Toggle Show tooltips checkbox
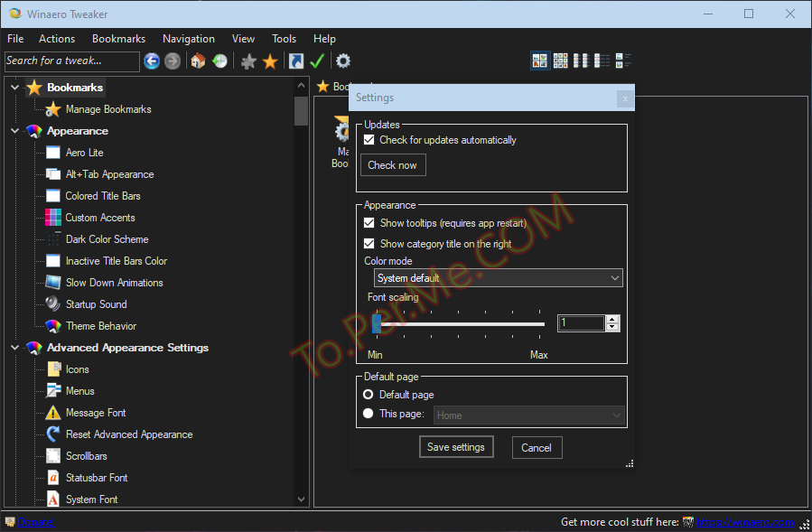Viewport: 812px width, 532px height. click(369, 223)
